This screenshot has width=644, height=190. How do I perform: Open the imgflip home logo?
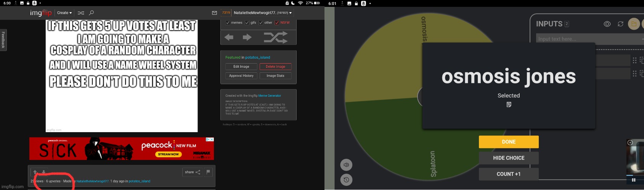click(41, 13)
